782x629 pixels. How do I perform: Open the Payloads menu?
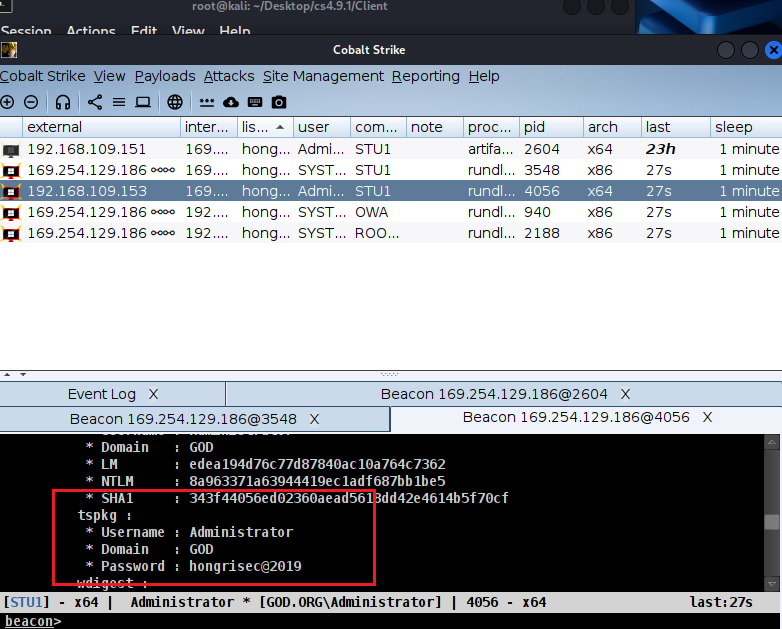coord(165,76)
